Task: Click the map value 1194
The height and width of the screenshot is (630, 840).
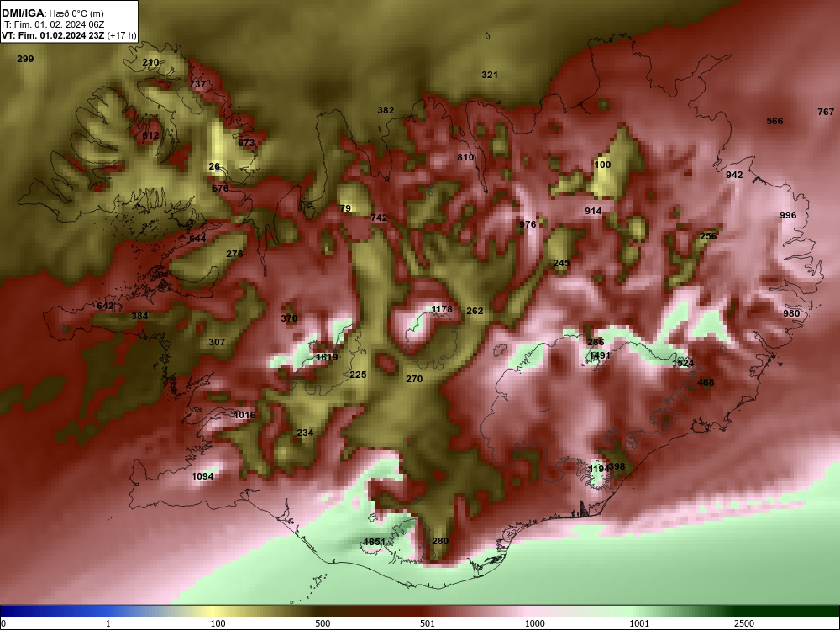Action: tap(598, 470)
